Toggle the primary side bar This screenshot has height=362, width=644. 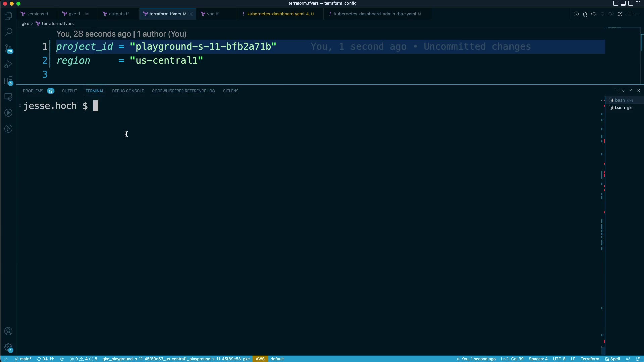pos(615,3)
